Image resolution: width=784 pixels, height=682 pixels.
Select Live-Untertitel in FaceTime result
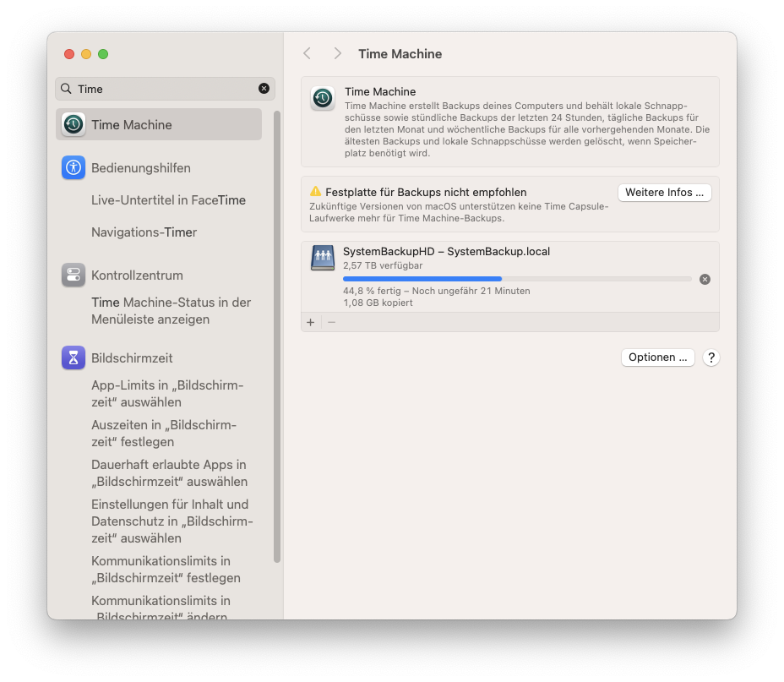(168, 200)
